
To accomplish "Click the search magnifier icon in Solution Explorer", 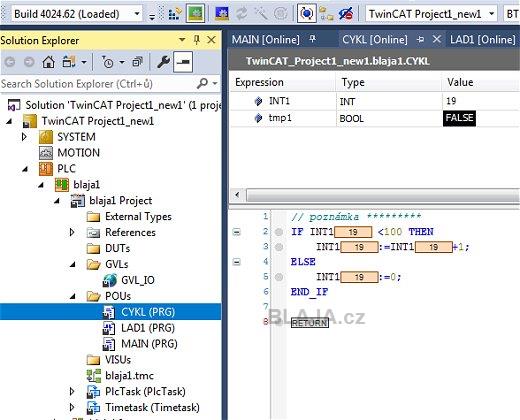I will [x=202, y=83].
